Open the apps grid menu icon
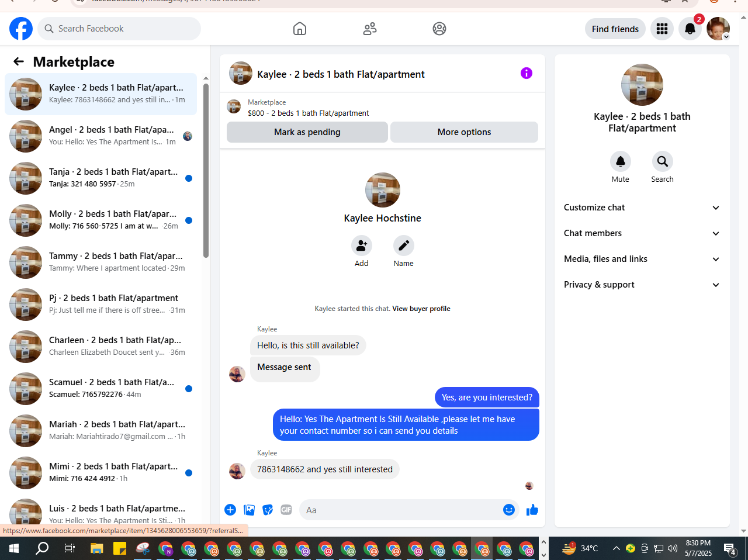 point(662,29)
